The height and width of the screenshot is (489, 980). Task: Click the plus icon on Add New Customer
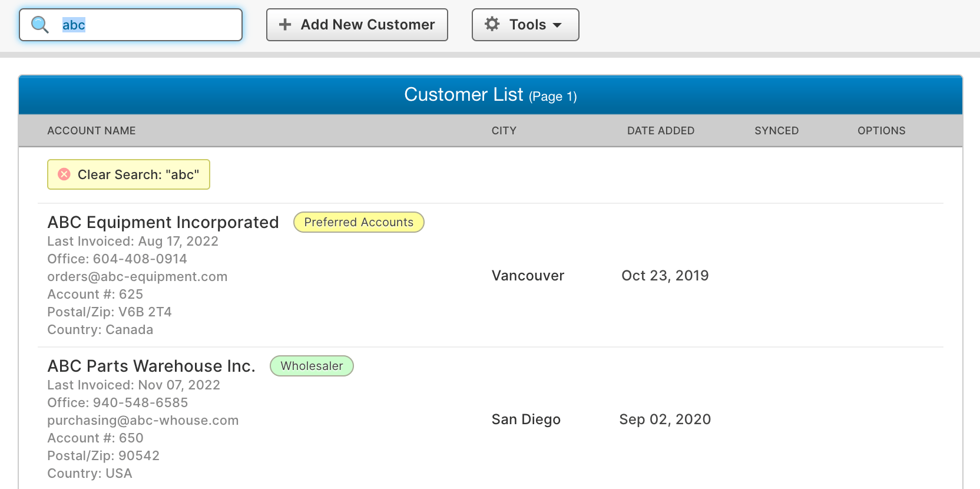point(285,25)
